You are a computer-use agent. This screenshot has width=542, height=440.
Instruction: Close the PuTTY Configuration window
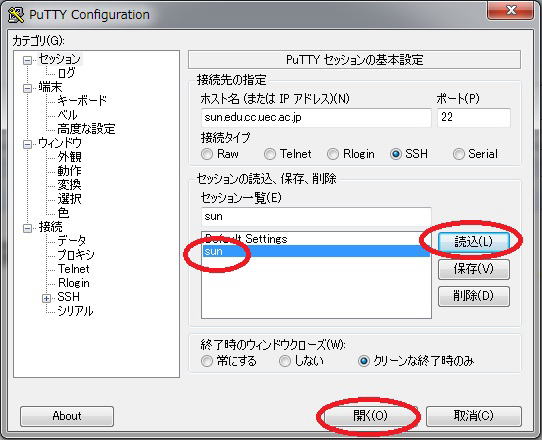(x=510, y=10)
